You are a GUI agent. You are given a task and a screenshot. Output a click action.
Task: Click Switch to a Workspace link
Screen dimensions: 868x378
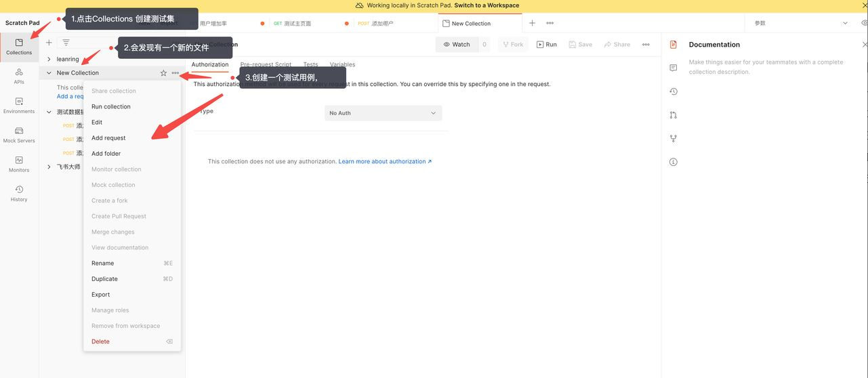[x=487, y=5]
